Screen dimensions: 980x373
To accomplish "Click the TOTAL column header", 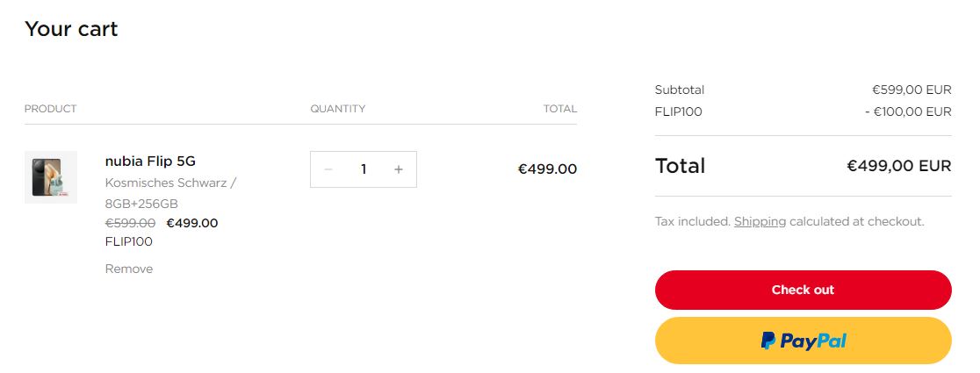I will pos(559,109).
